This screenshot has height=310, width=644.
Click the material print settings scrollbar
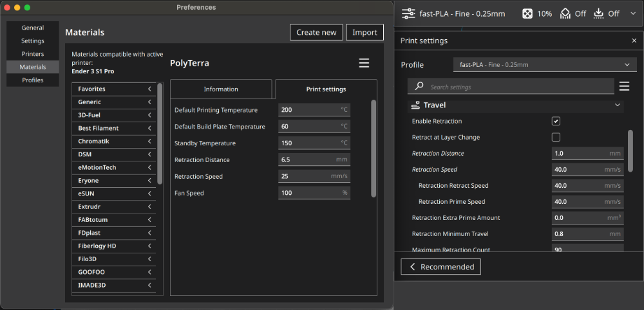pos(374,149)
